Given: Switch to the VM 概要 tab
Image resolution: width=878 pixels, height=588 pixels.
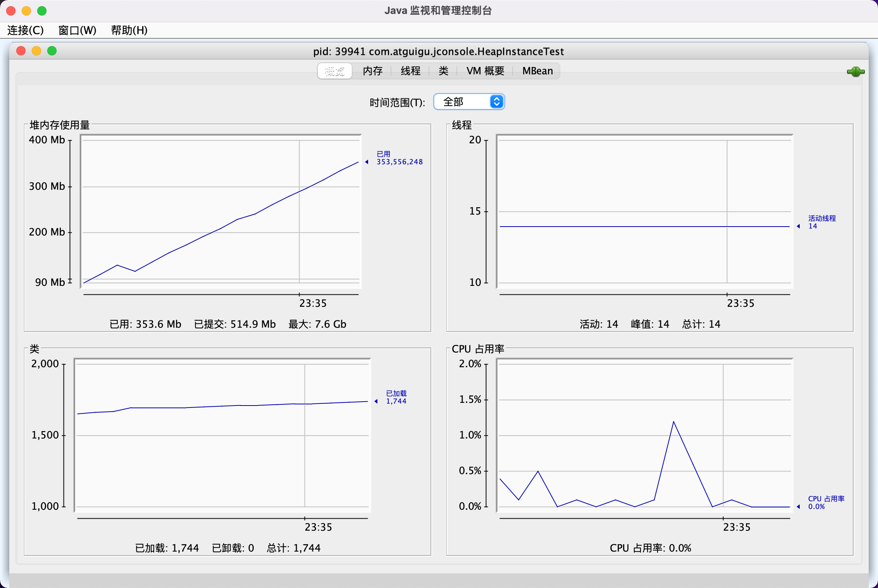Looking at the screenshot, I should [485, 71].
